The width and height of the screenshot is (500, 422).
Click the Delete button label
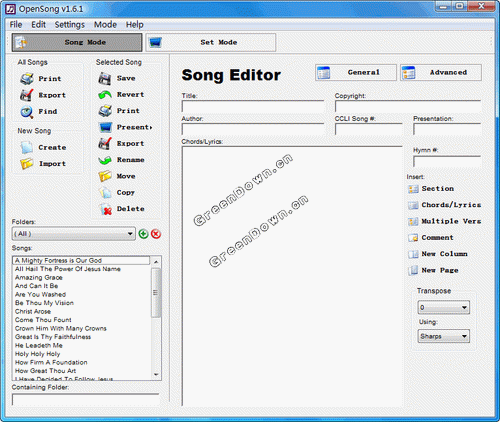[130, 209]
